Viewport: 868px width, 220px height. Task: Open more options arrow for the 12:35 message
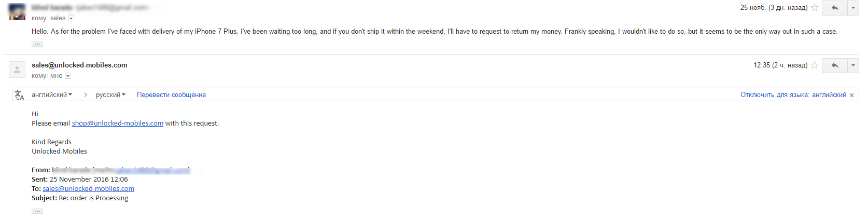(853, 65)
